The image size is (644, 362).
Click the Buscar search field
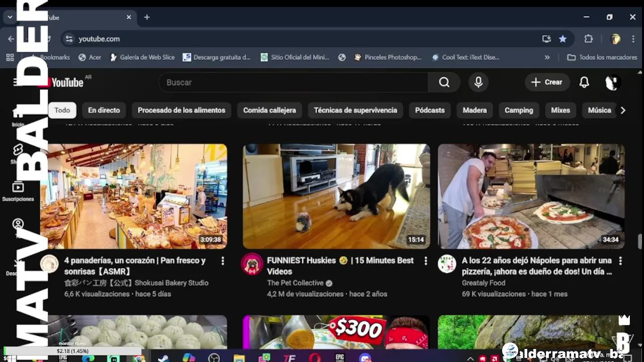[x=293, y=82]
